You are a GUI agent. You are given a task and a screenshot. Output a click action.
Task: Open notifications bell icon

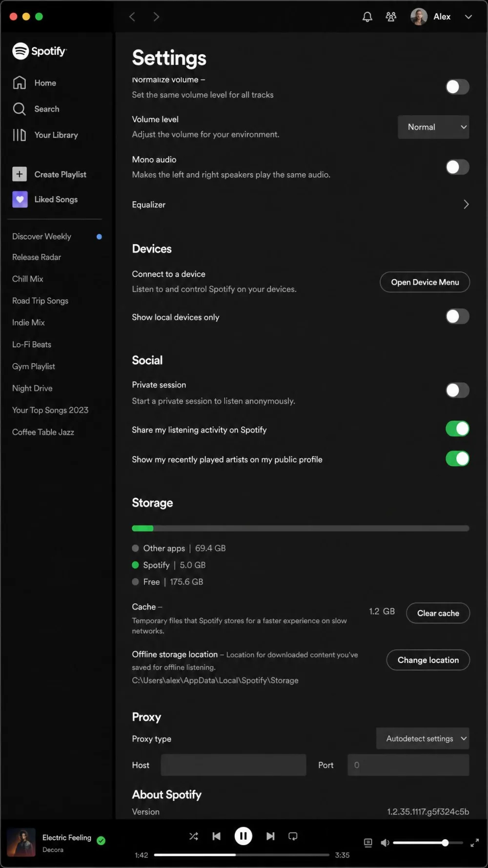[367, 17]
